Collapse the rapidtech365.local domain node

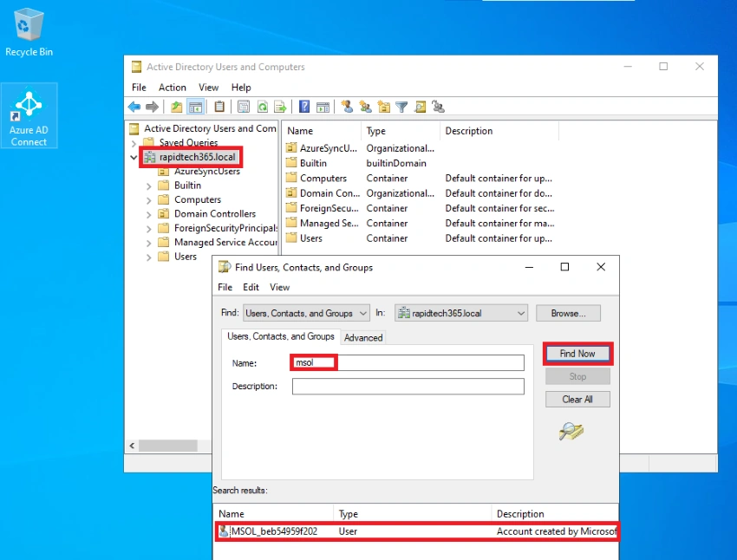click(x=134, y=158)
